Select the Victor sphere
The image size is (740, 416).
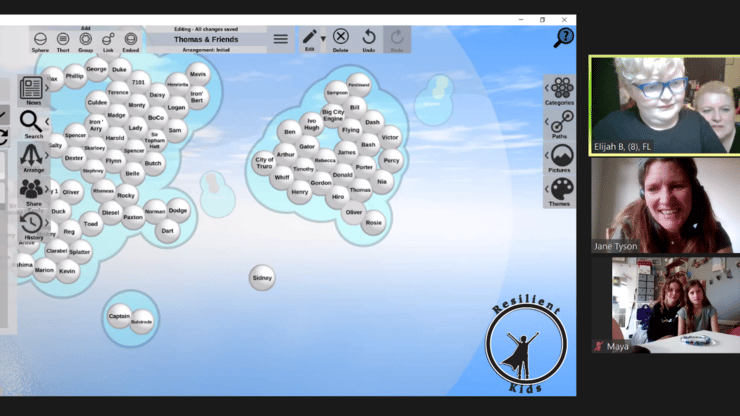coord(390,137)
